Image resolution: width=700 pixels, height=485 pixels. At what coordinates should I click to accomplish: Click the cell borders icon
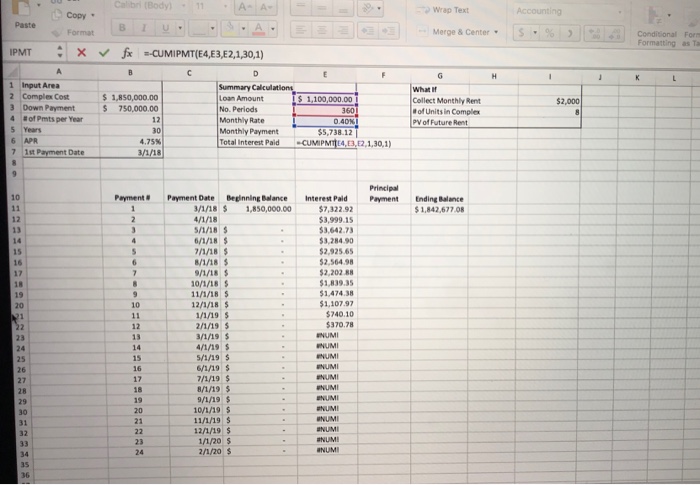tap(199, 29)
